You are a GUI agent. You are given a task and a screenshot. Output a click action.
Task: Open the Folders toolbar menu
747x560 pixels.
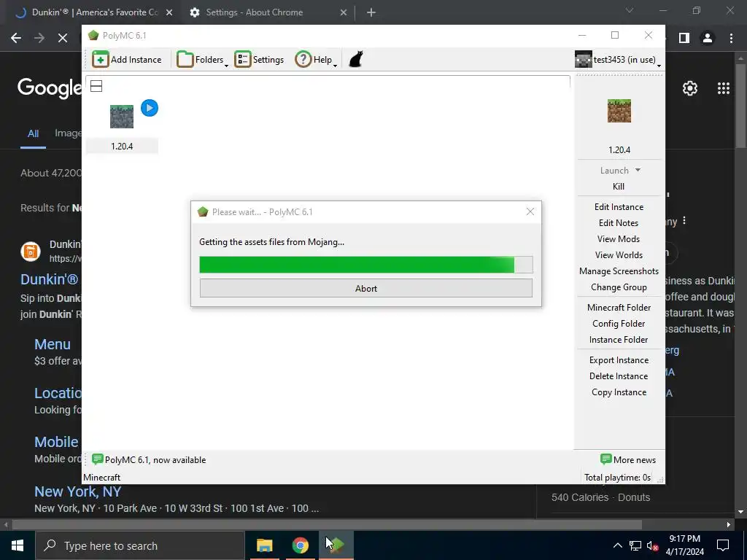tap(202, 60)
